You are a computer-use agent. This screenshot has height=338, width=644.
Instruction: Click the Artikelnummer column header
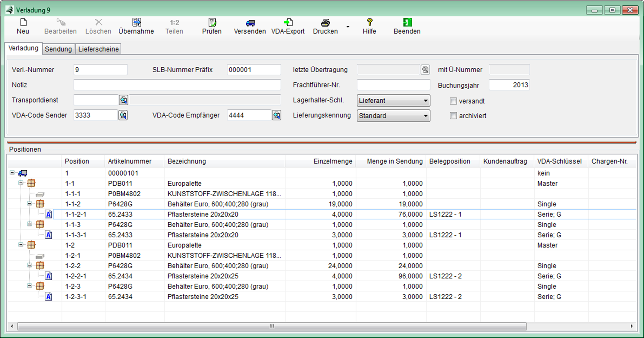[x=130, y=161]
